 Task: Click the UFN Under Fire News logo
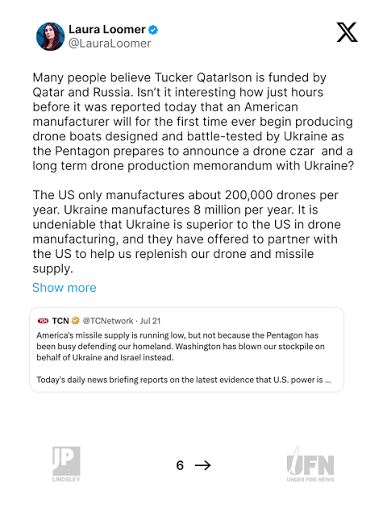[x=310, y=464]
